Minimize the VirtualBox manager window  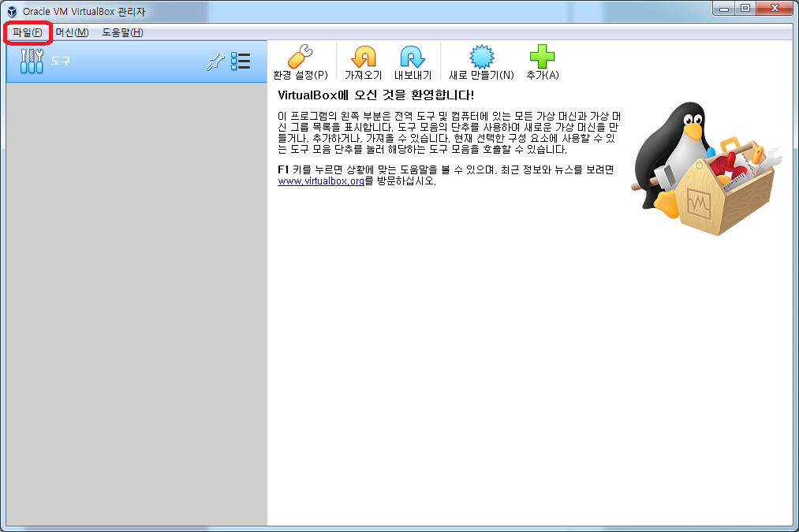[723, 8]
